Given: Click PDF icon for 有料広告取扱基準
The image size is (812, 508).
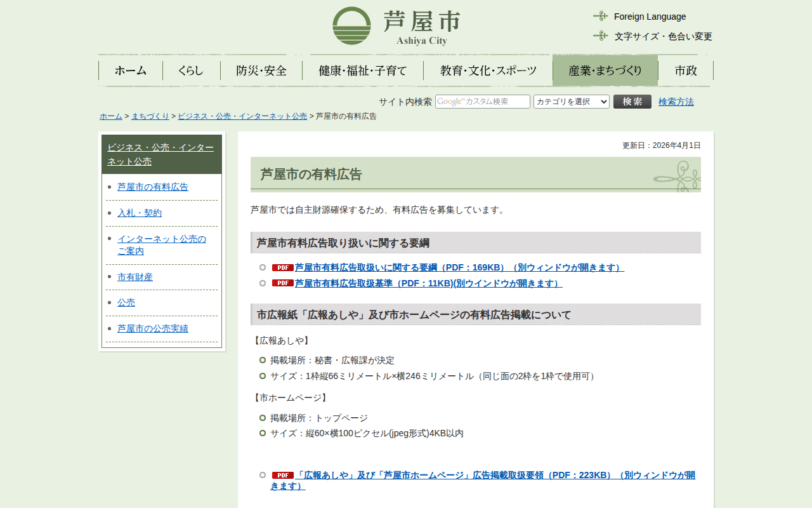Looking at the screenshot, I should pyautogui.click(x=282, y=283).
